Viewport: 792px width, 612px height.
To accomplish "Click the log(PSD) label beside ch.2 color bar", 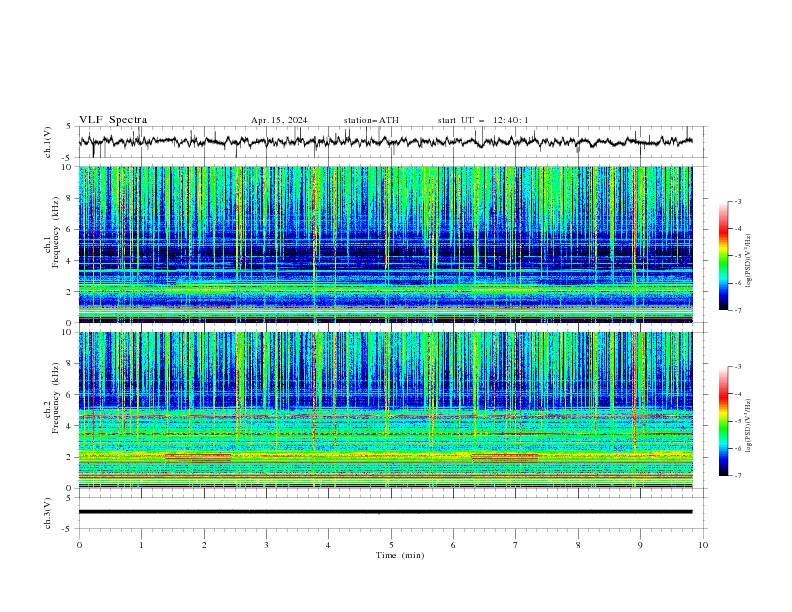I will 748,425.
